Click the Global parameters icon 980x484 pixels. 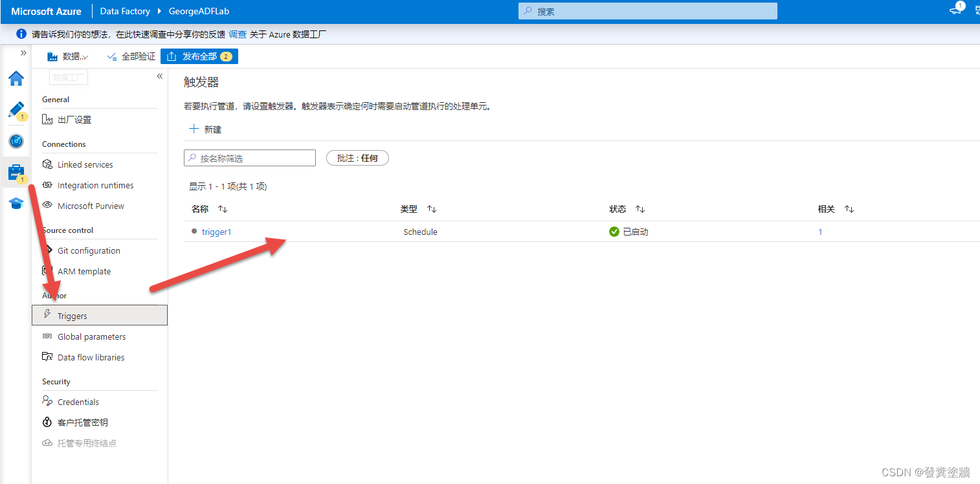tap(47, 336)
